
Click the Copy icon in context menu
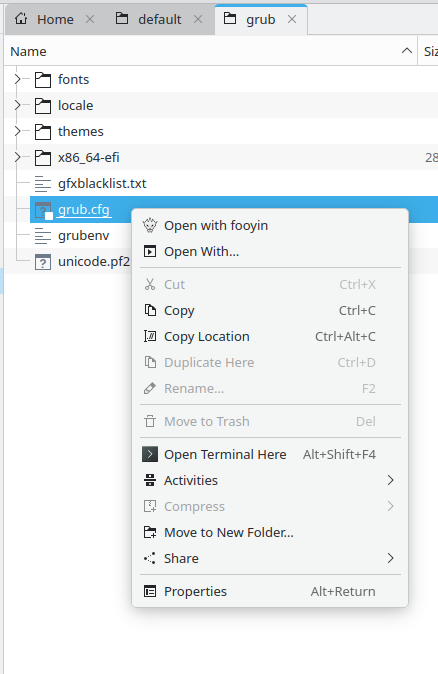tap(150, 310)
